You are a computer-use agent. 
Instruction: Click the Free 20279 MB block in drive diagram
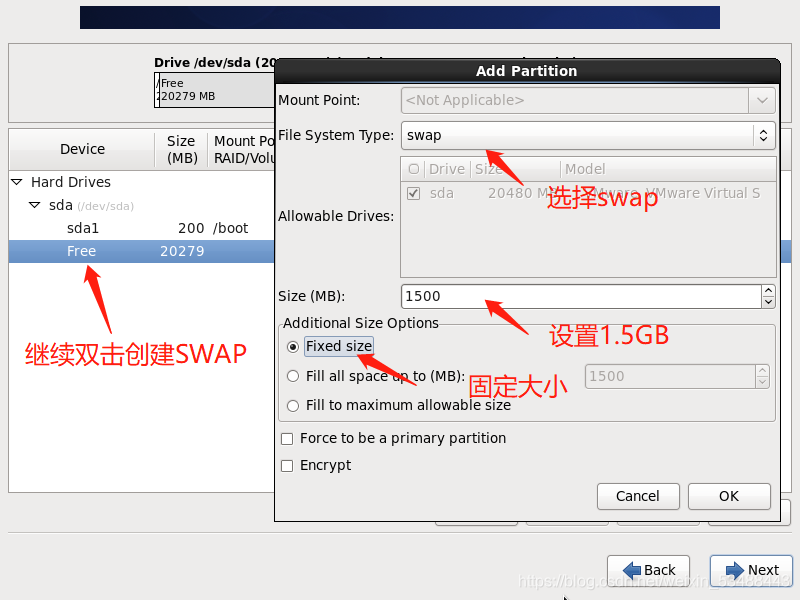pos(217,90)
